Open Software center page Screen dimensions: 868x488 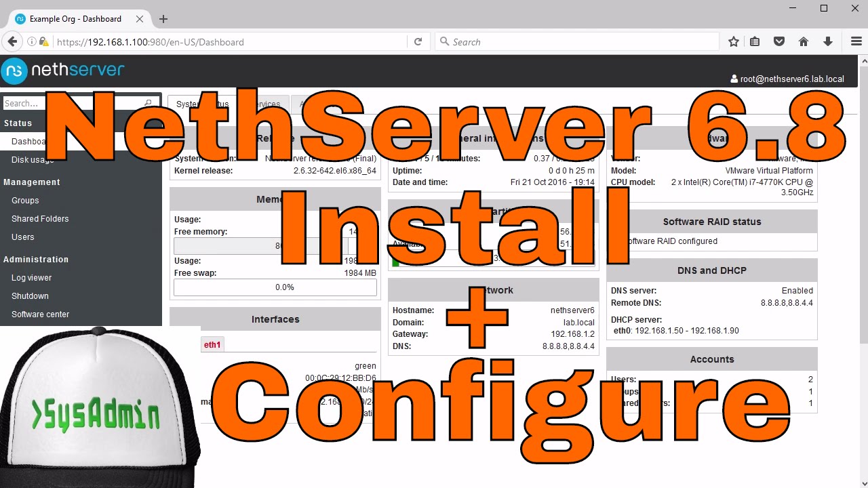click(x=41, y=314)
